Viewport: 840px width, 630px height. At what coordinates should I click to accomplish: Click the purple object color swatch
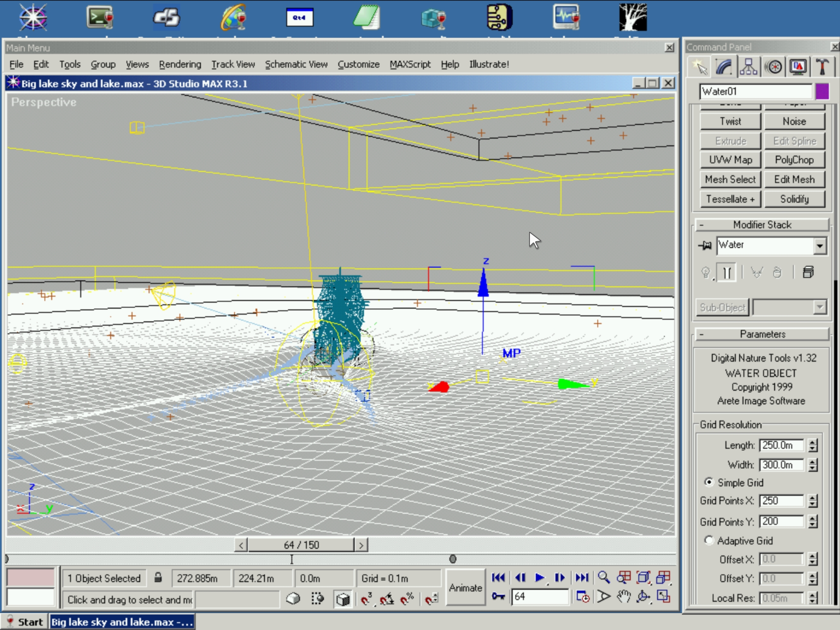822,91
